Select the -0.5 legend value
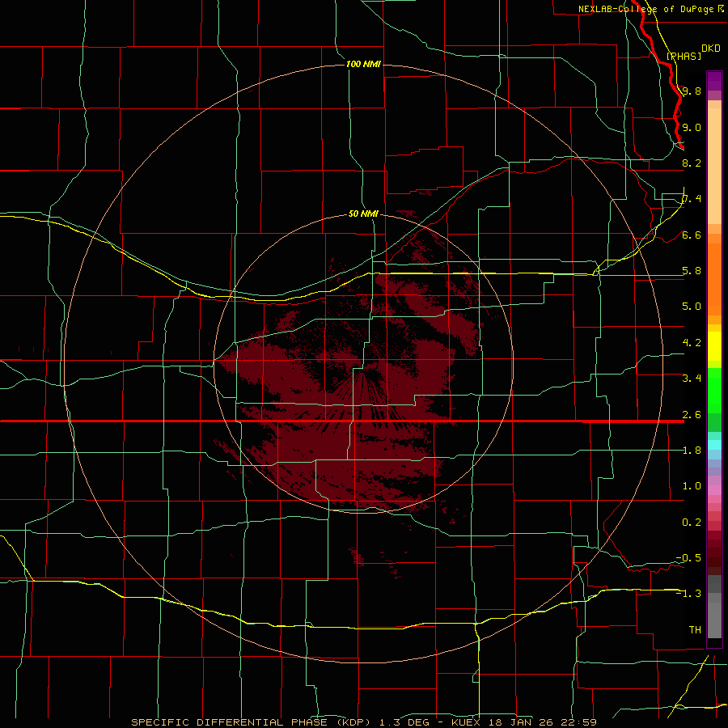Viewport: 728px width, 728px height. (x=688, y=557)
